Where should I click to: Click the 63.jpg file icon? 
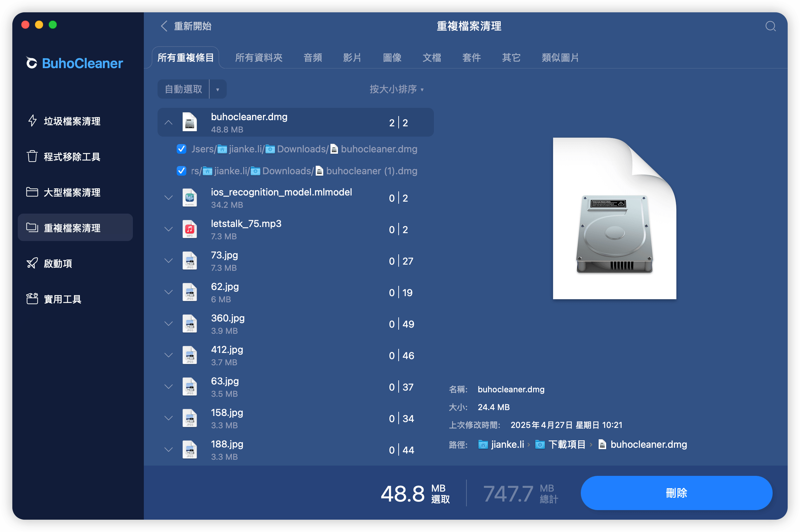pyautogui.click(x=190, y=387)
